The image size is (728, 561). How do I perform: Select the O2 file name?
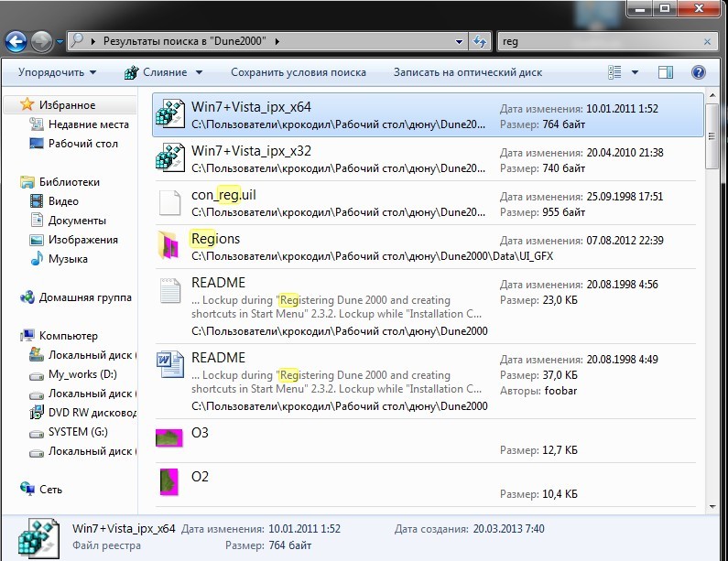[x=201, y=477]
